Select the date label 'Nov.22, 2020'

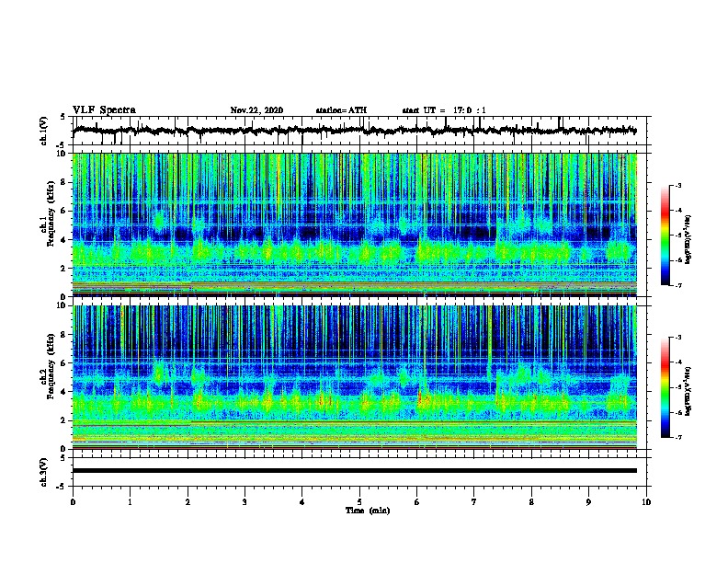256,110
